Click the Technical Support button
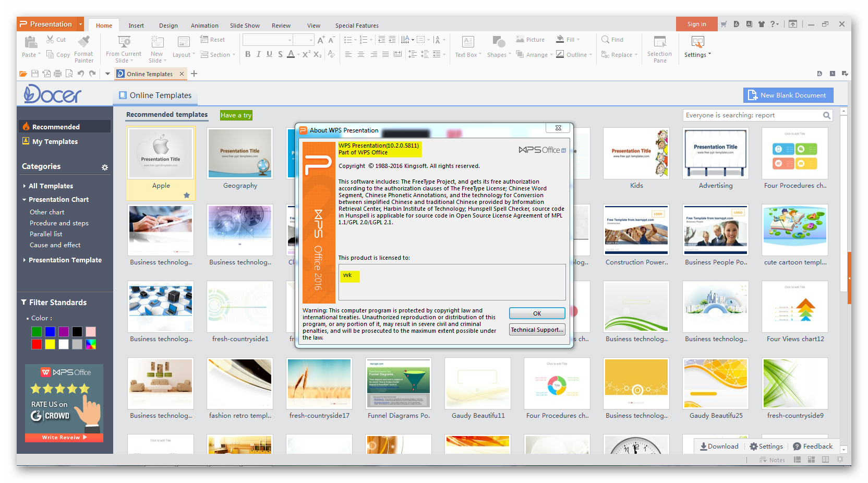The height and width of the screenshot is (483, 868). (x=537, y=330)
